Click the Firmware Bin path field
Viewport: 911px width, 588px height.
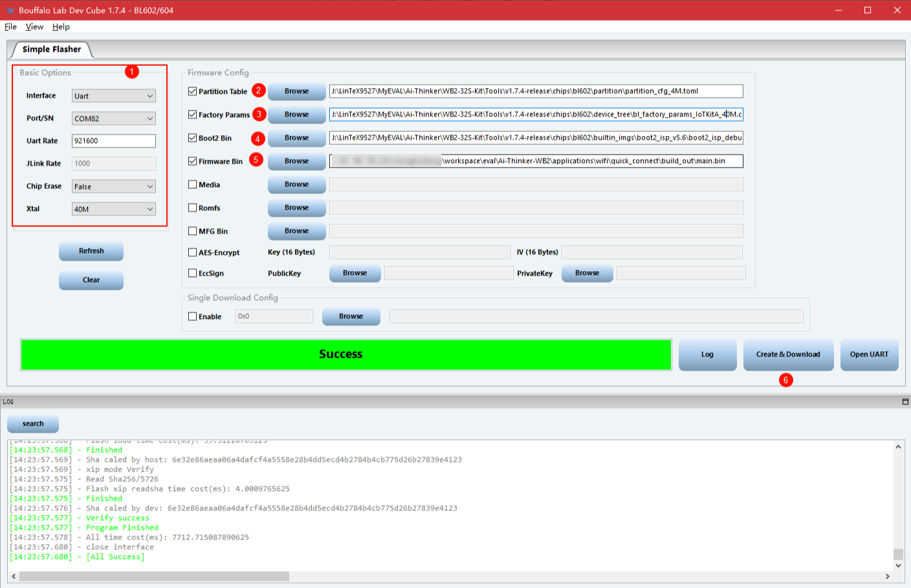[536, 161]
